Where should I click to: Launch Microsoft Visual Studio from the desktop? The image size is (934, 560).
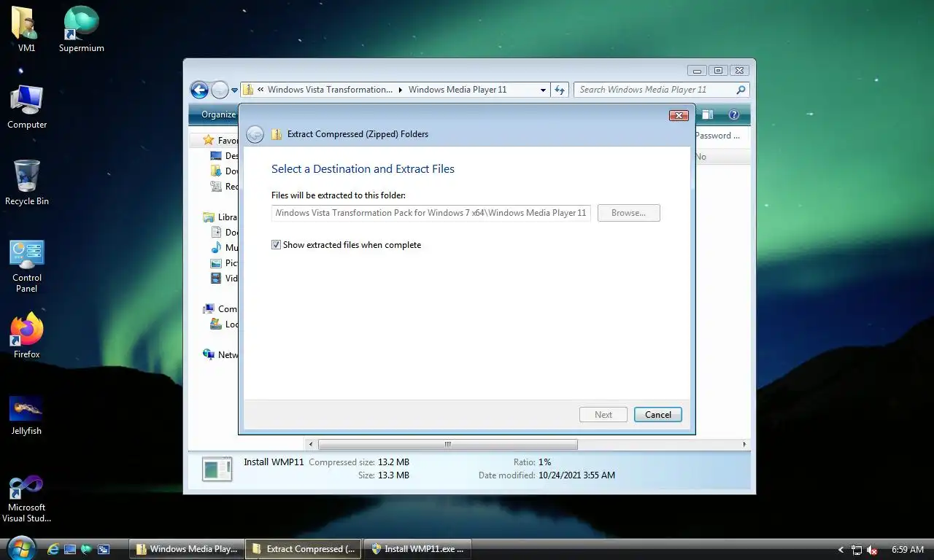tap(27, 499)
